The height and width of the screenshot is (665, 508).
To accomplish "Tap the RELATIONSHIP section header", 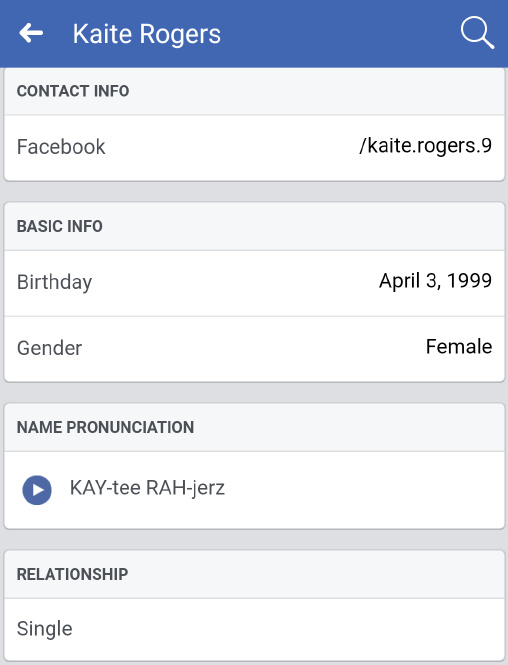I will (73, 574).
